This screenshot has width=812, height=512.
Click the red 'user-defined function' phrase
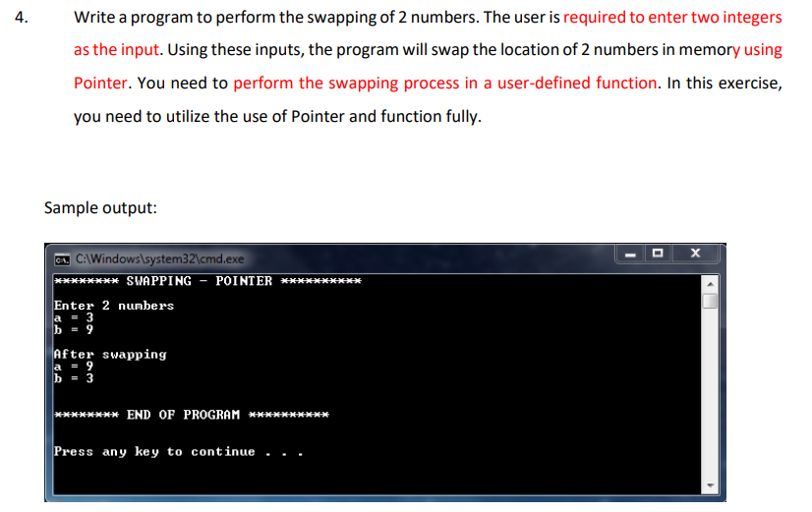[577, 83]
